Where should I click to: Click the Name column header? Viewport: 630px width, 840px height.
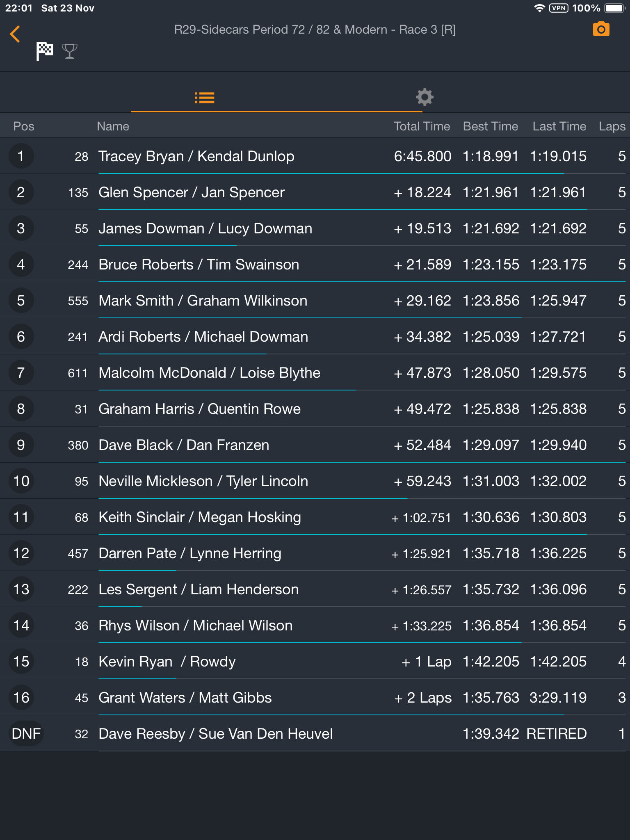113,126
